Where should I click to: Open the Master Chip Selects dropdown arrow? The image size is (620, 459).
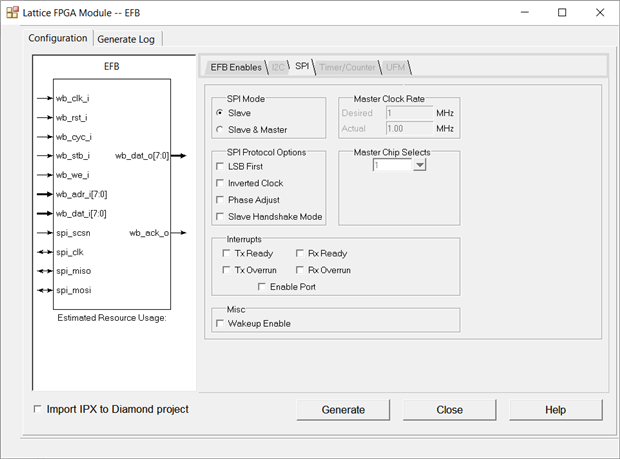tap(419, 165)
